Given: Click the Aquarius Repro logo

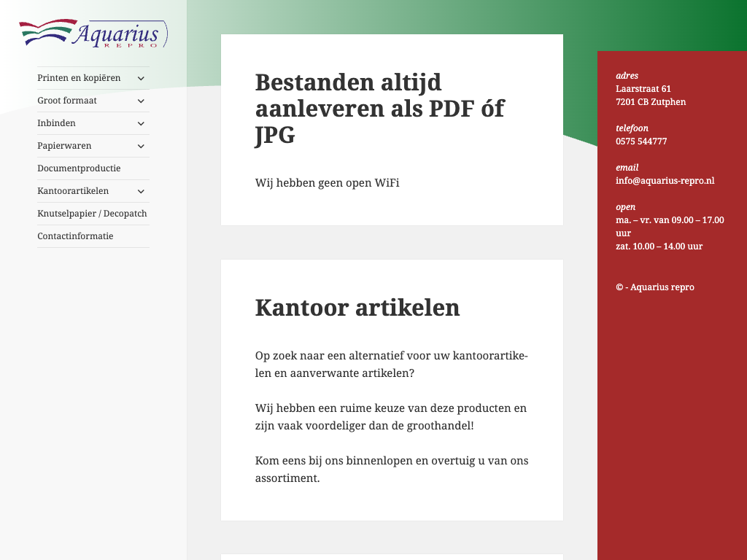Looking at the screenshot, I should point(93,34).
